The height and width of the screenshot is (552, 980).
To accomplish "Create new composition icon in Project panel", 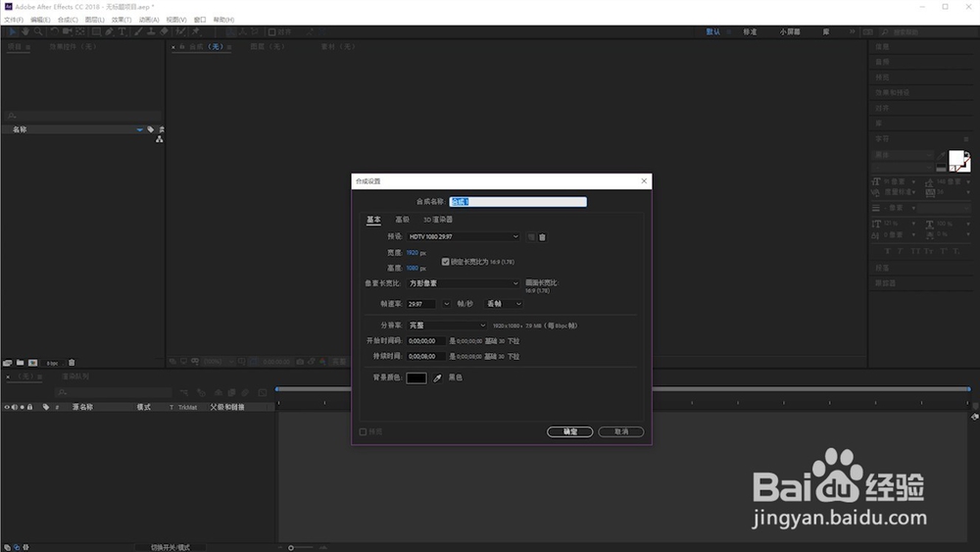I will point(32,363).
